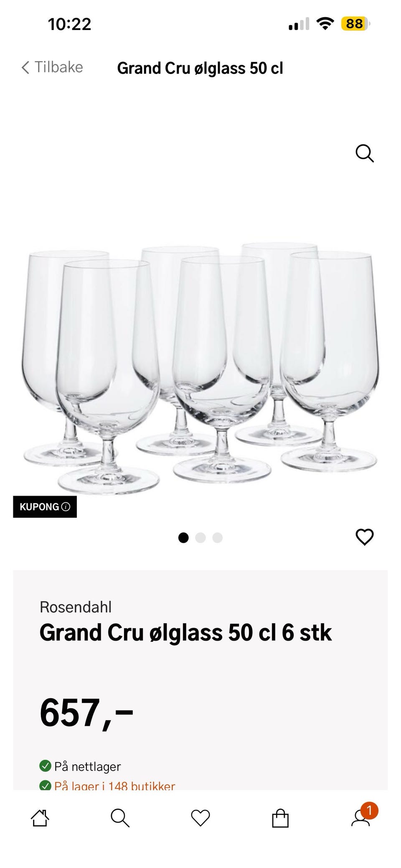The width and height of the screenshot is (401, 868).
Task: Open the Home tab in bottom bar
Action: click(40, 818)
